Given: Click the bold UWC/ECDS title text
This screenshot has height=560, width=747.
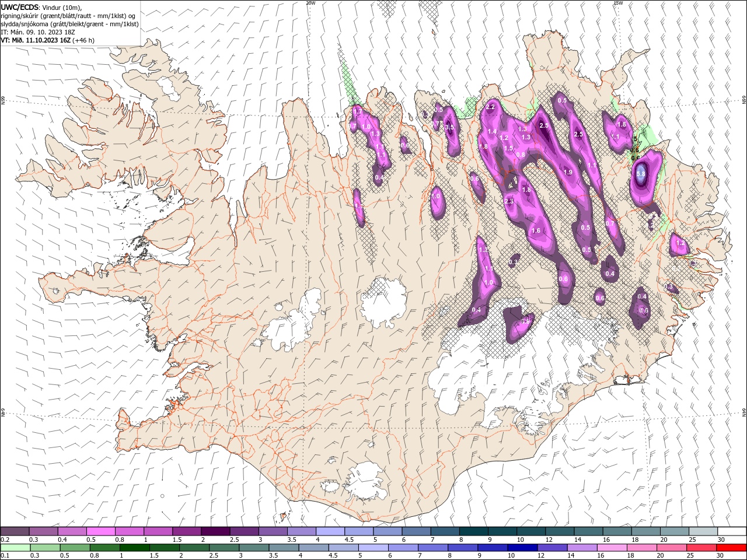Looking at the screenshot, I should click(x=20, y=7).
